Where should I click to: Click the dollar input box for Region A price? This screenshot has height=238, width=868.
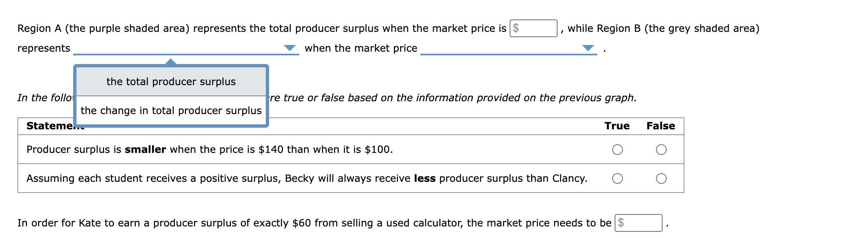533,28
